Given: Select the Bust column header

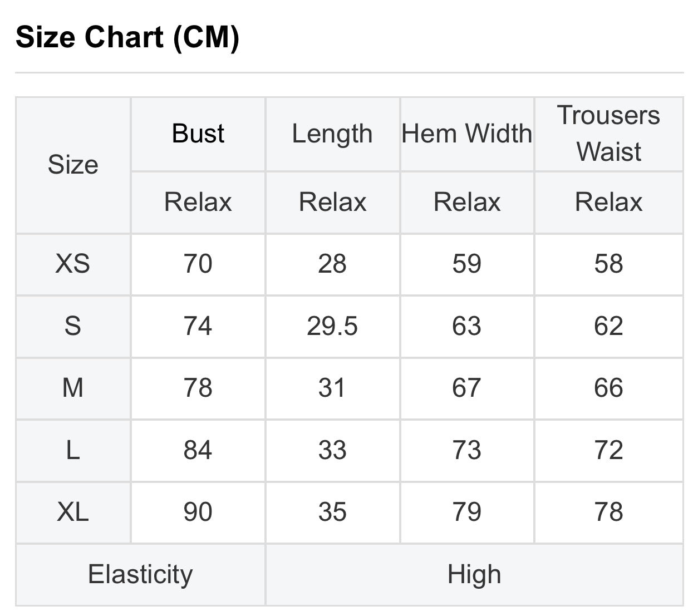Looking at the screenshot, I should pyautogui.click(x=198, y=134).
